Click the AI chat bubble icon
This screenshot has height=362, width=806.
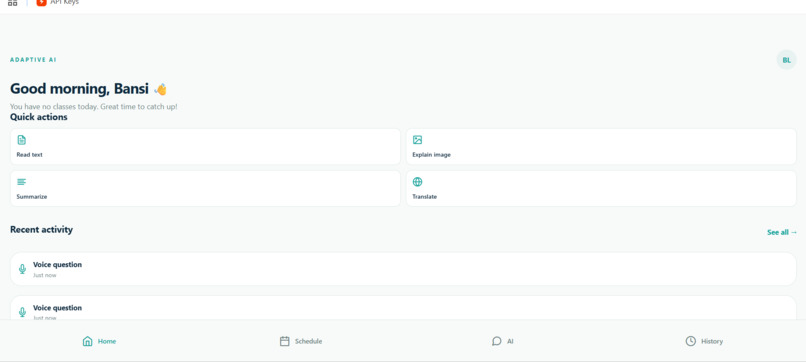coord(496,341)
